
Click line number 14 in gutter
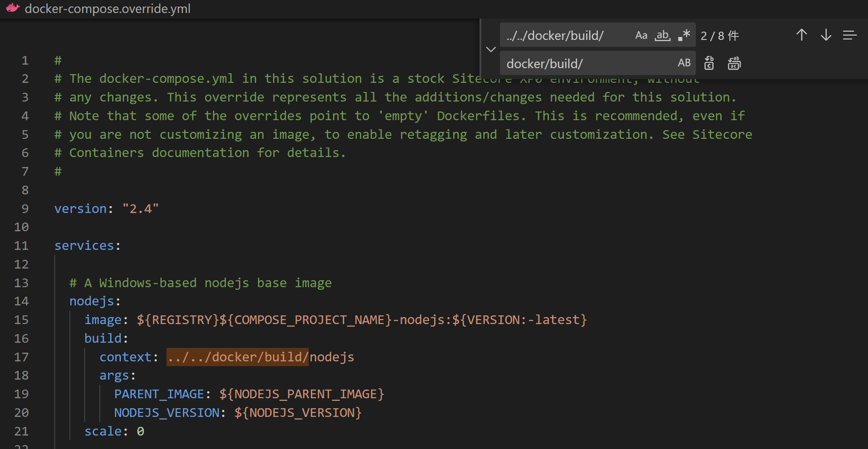pos(21,301)
